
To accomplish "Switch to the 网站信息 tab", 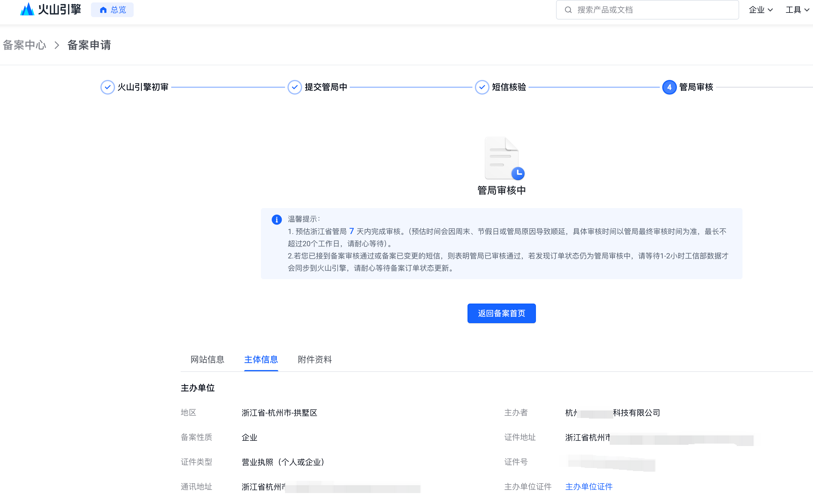I will tap(207, 359).
